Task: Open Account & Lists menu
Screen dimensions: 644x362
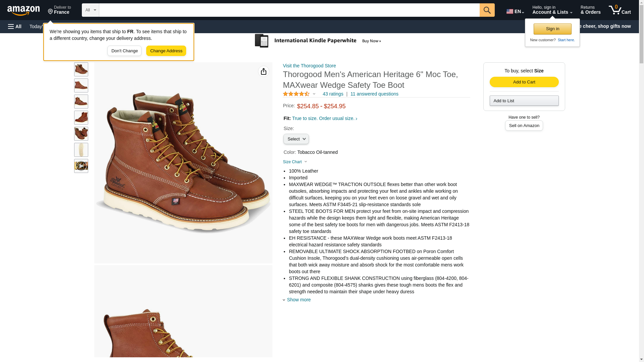Action: (552, 10)
